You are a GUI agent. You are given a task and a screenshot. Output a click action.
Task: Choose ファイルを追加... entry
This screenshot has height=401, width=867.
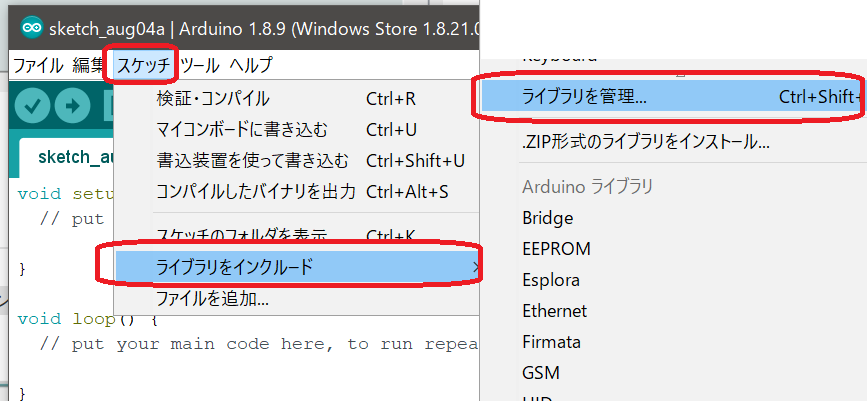coord(296,299)
